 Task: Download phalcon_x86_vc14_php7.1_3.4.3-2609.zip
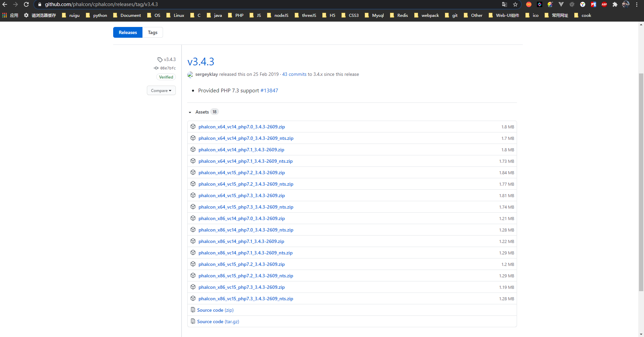(x=241, y=241)
